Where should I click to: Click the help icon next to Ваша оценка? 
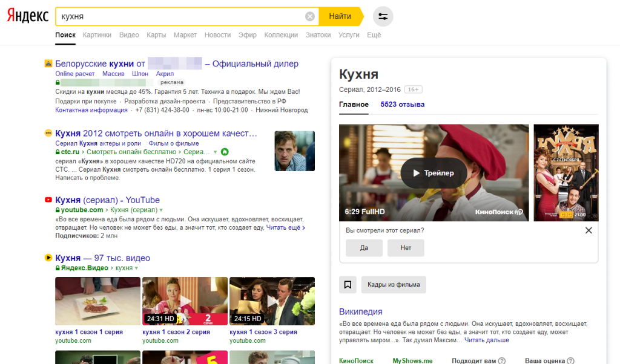570,361
